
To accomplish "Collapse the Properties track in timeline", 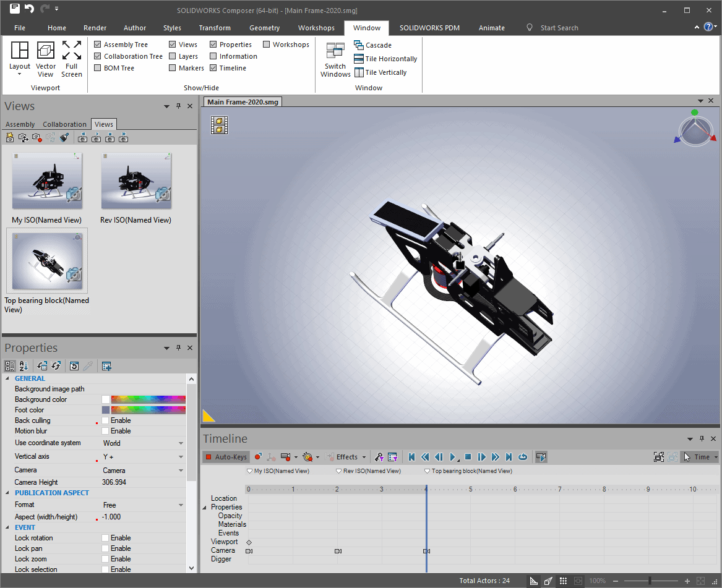I will pos(205,507).
